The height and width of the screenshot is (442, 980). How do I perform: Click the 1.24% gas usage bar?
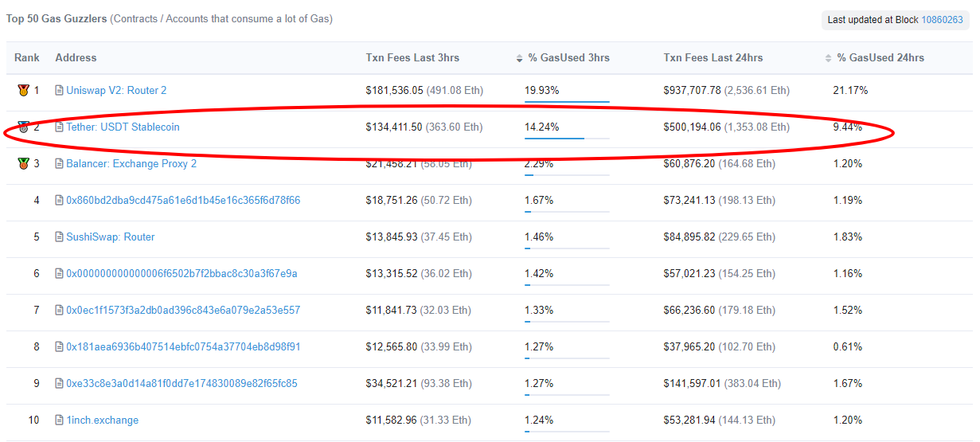point(567,432)
